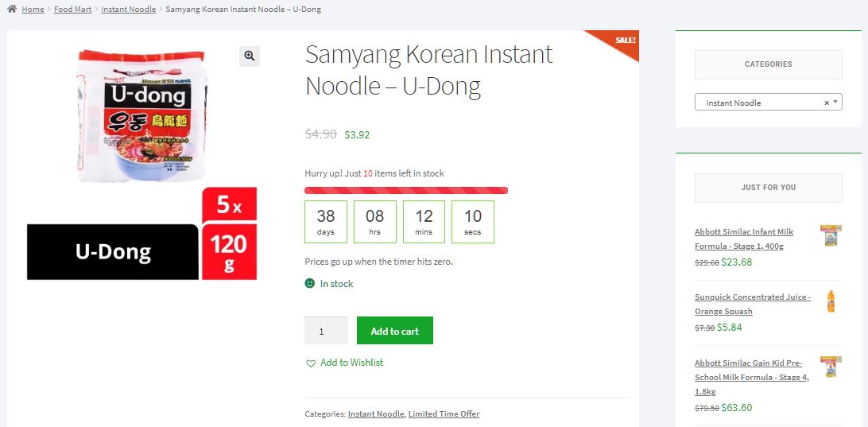The image size is (868, 427).
Task: Click the quantity input field
Action: click(x=326, y=331)
